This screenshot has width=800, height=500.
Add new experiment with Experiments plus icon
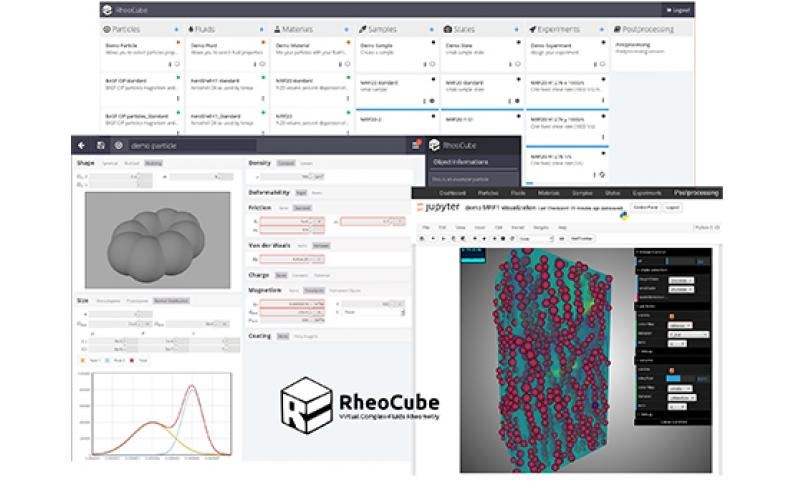602,30
